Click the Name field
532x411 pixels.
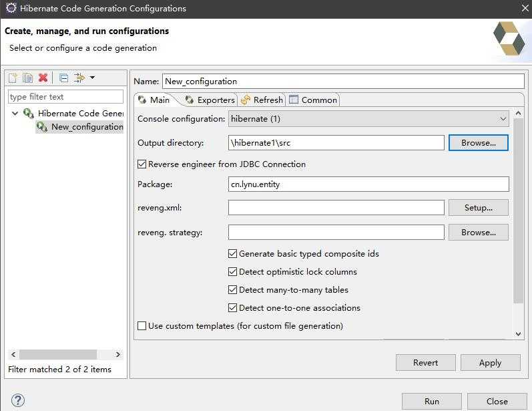tap(343, 82)
